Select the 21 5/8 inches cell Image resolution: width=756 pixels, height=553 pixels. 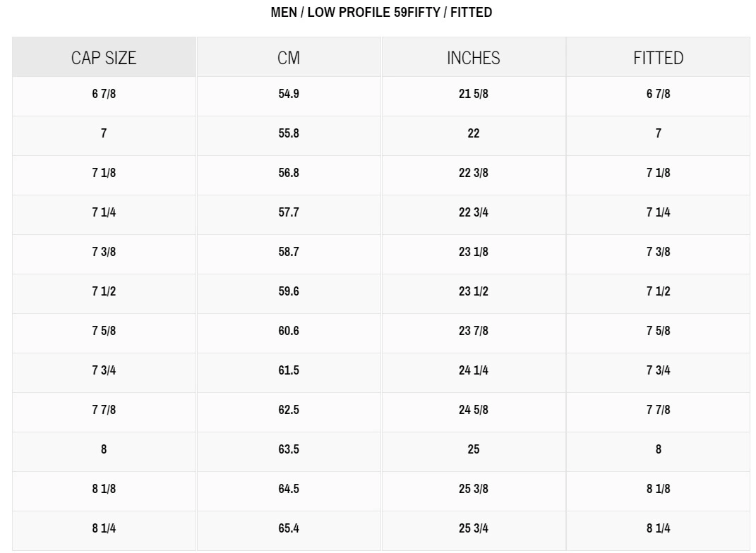473,94
